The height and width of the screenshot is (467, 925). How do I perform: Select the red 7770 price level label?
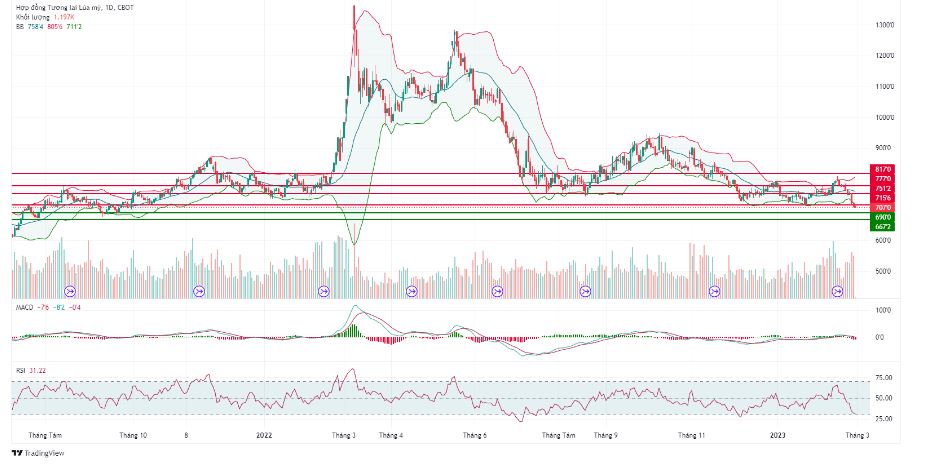(883, 178)
